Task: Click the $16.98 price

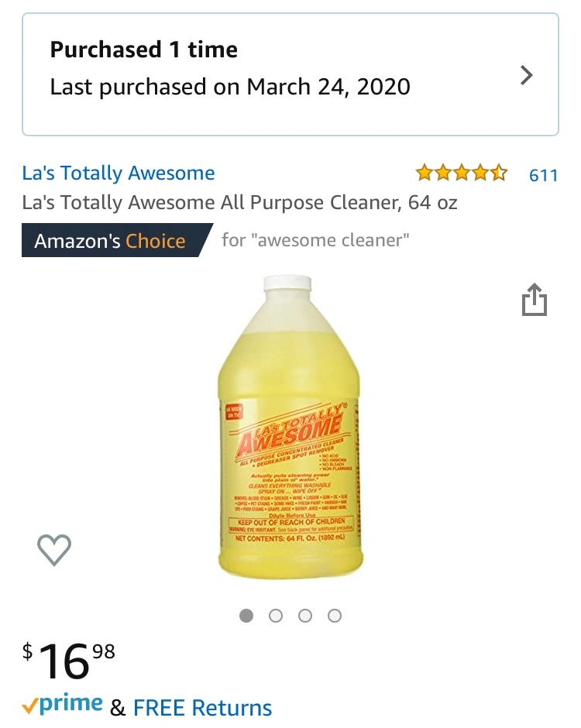Action: click(68, 660)
